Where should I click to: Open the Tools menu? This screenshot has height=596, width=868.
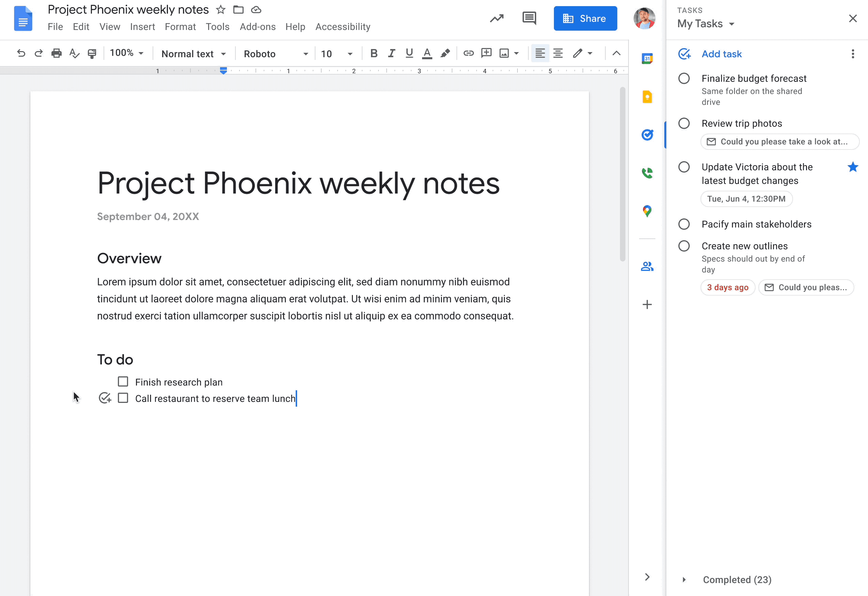[218, 27]
